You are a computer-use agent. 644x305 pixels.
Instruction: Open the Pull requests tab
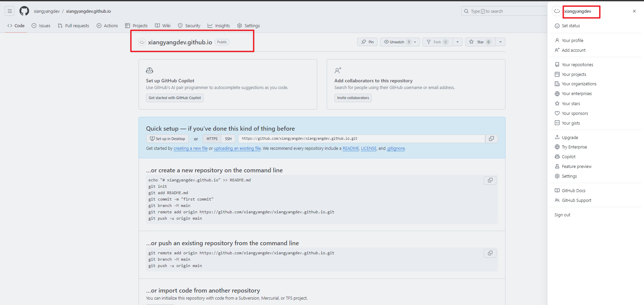(73, 26)
